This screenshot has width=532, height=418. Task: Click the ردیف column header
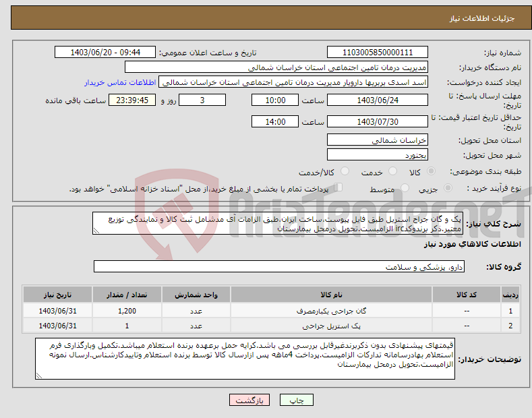[x=510, y=295]
